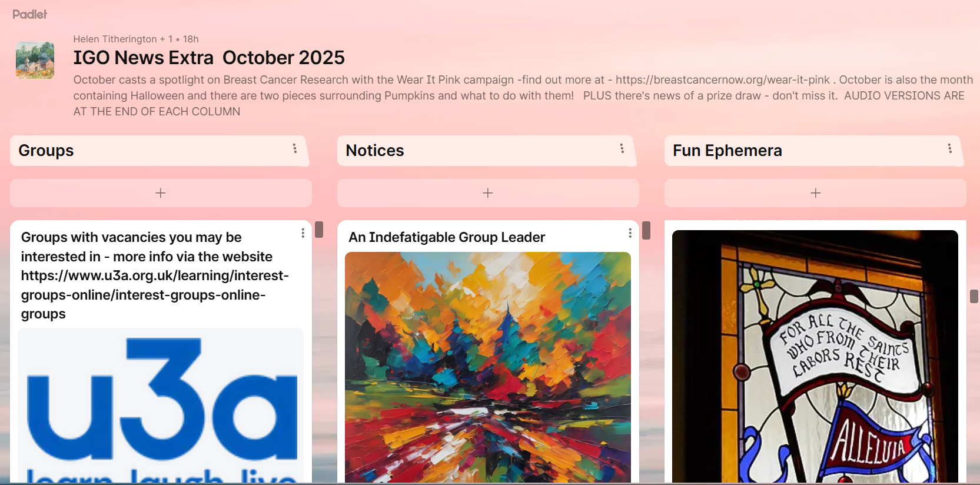
Task: Open options for Groups with vacancies post
Action: (303, 233)
